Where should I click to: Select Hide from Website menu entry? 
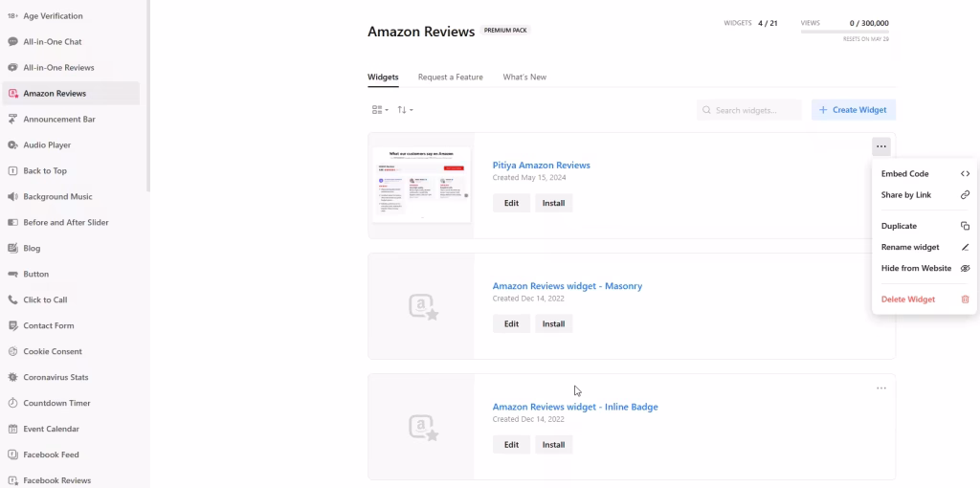925,268
